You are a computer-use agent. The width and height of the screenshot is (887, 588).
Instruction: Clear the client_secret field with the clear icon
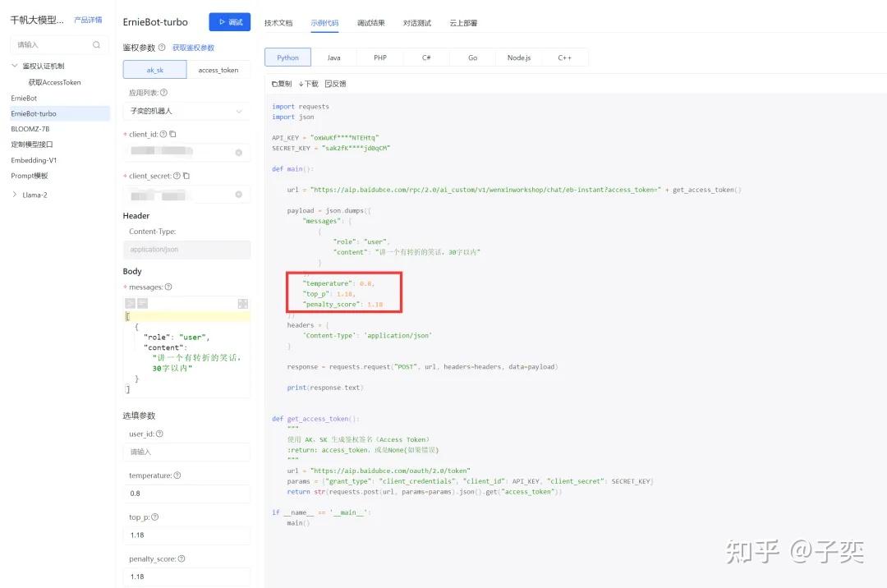(239, 195)
